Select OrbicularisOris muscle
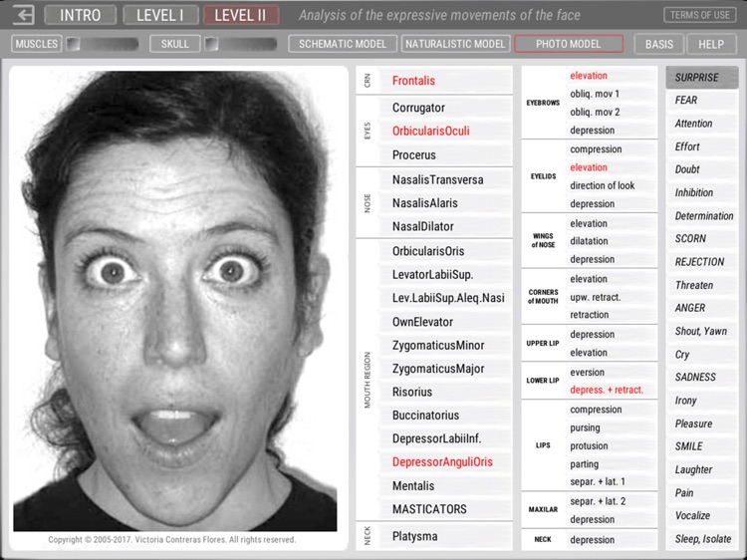The image size is (747, 560). pyautogui.click(x=445, y=251)
